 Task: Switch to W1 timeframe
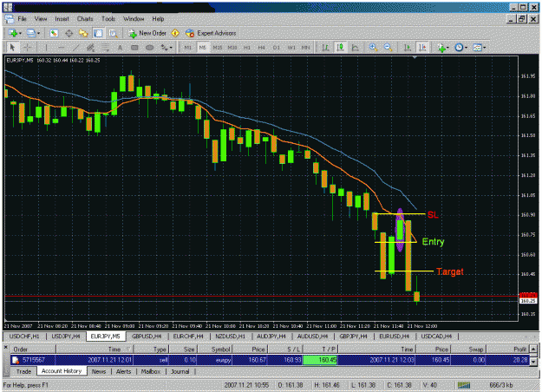(x=291, y=48)
